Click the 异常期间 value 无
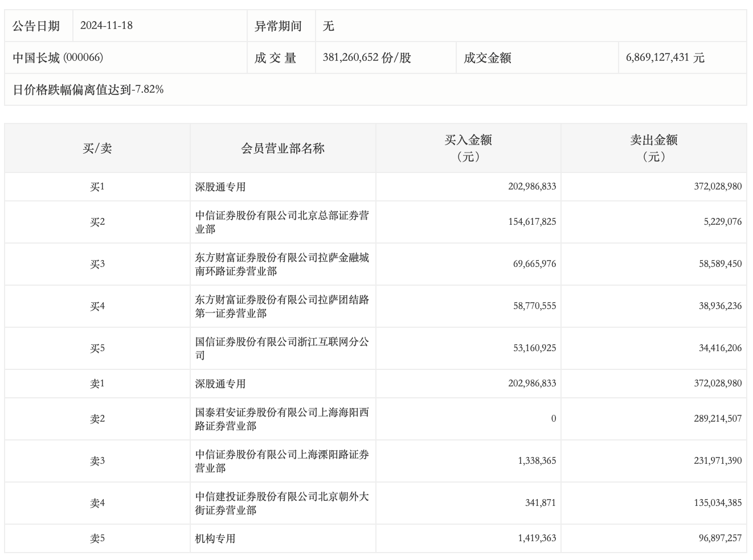The height and width of the screenshot is (560, 753). pyautogui.click(x=329, y=26)
